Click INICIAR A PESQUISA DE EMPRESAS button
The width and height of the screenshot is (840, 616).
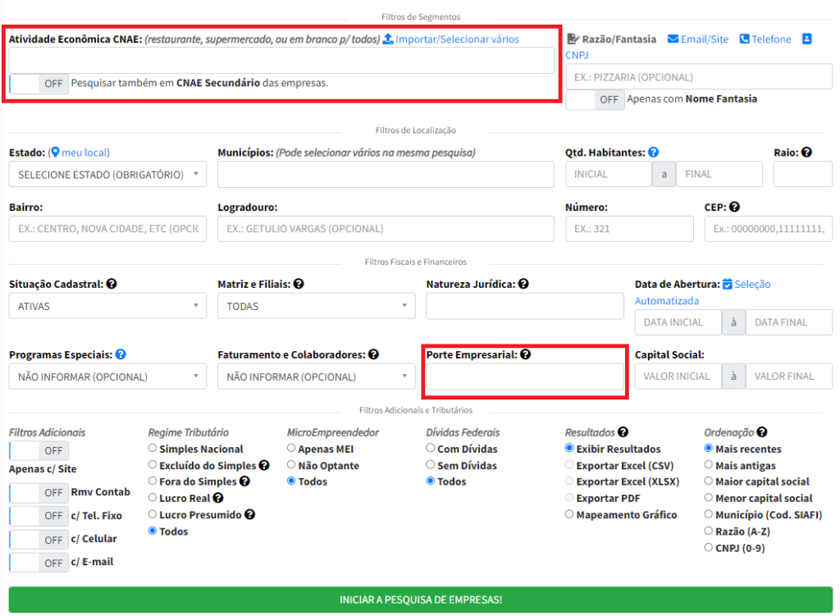[x=420, y=600]
